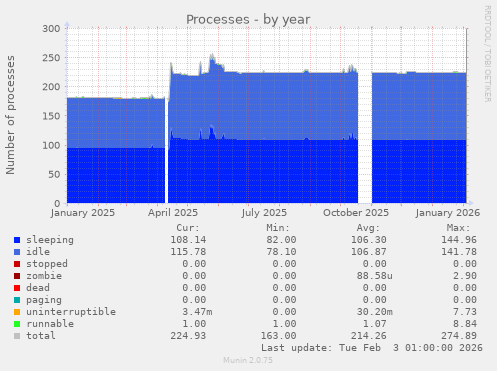Click total current value 224.93
This screenshot has width=497, height=371.
188,336
